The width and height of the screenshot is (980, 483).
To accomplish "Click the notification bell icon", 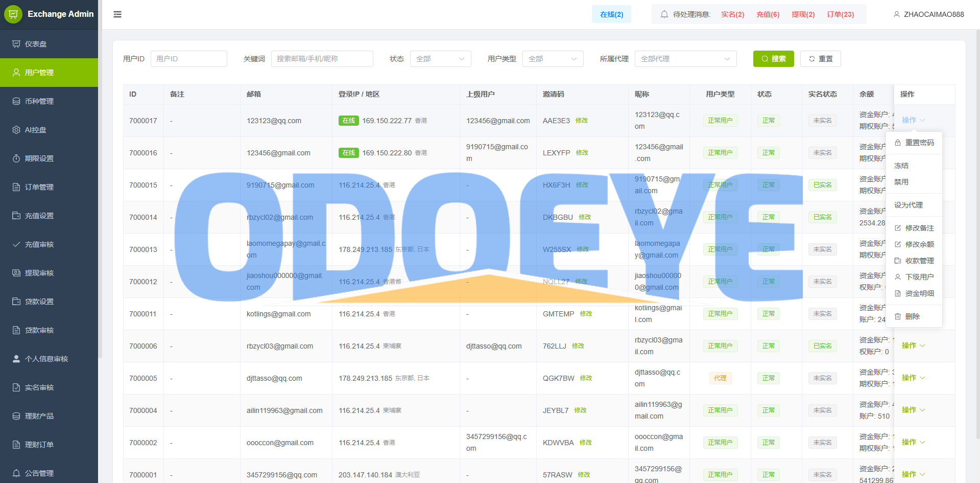I will (x=664, y=14).
